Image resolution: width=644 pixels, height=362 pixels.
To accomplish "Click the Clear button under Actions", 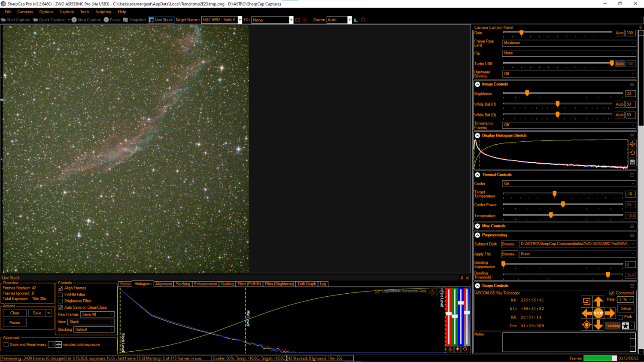I will 14,313.
